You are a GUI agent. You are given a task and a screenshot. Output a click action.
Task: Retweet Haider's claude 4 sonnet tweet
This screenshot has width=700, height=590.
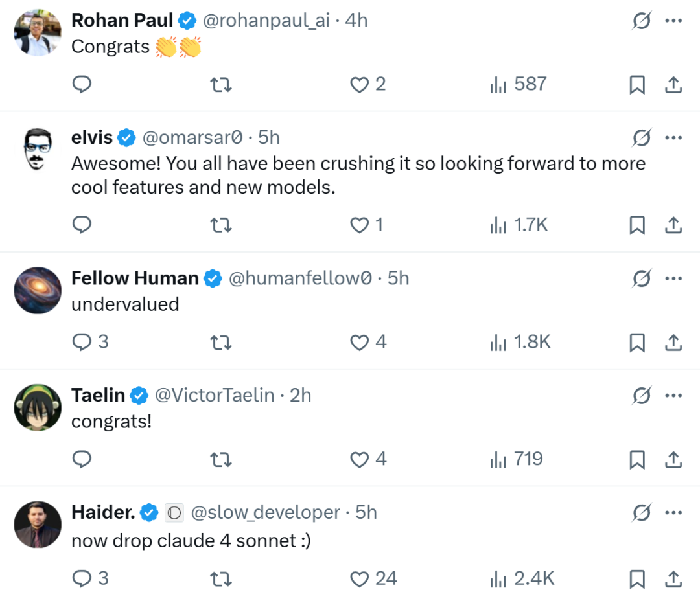click(221, 578)
